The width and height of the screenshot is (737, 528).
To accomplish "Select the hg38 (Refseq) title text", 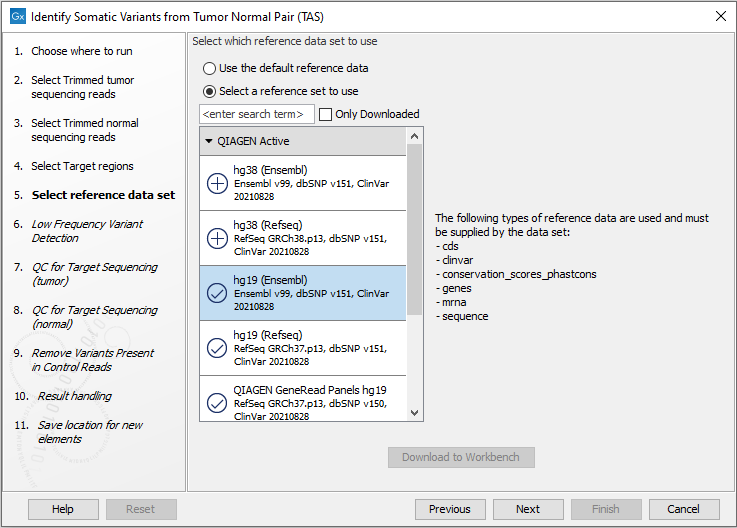I will [268, 225].
